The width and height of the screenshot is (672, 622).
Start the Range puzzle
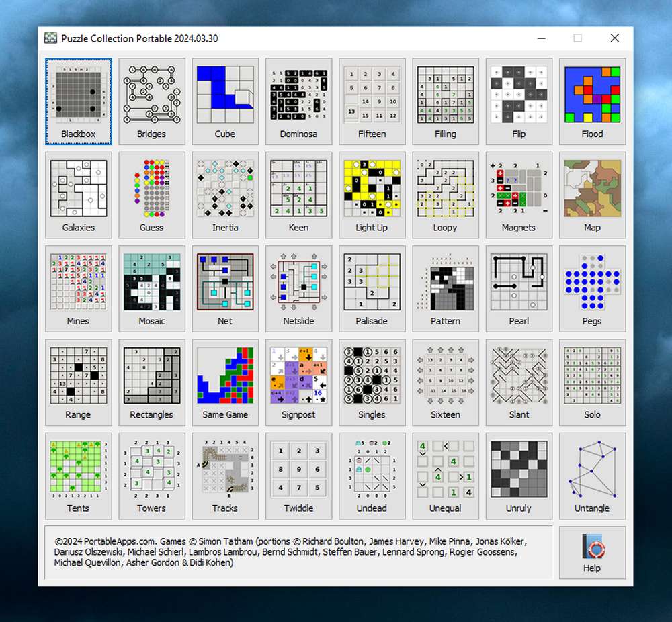tap(79, 382)
